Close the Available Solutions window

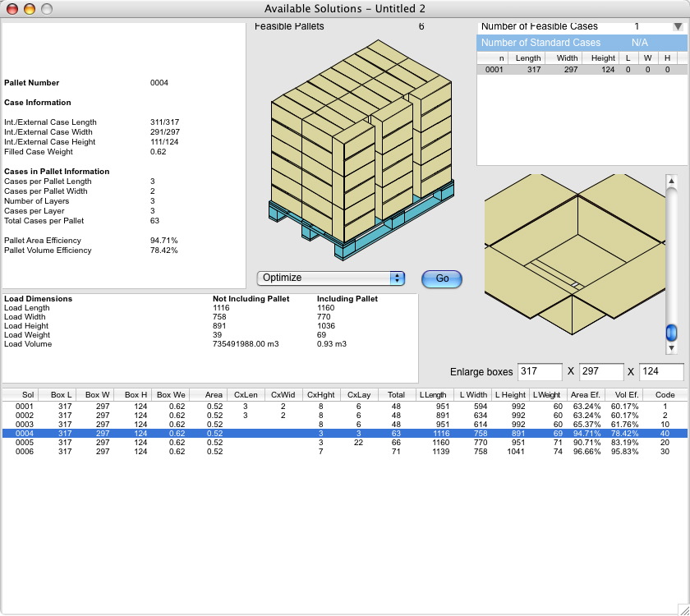click(x=12, y=9)
